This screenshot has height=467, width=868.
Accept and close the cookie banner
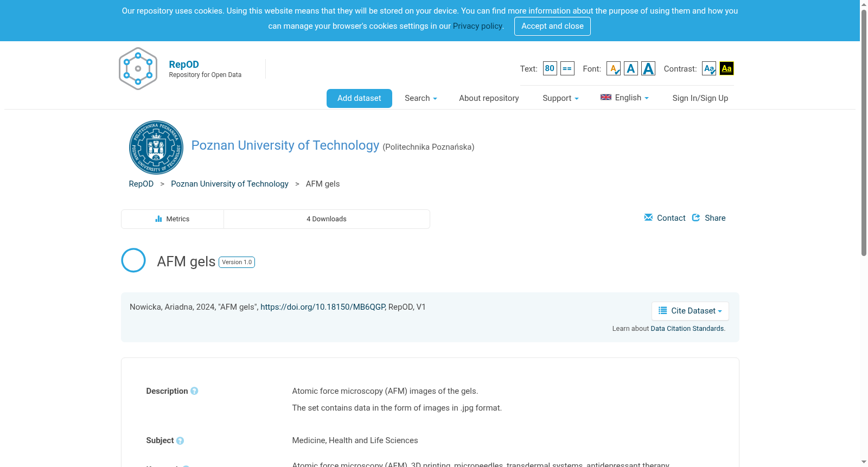point(552,26)
